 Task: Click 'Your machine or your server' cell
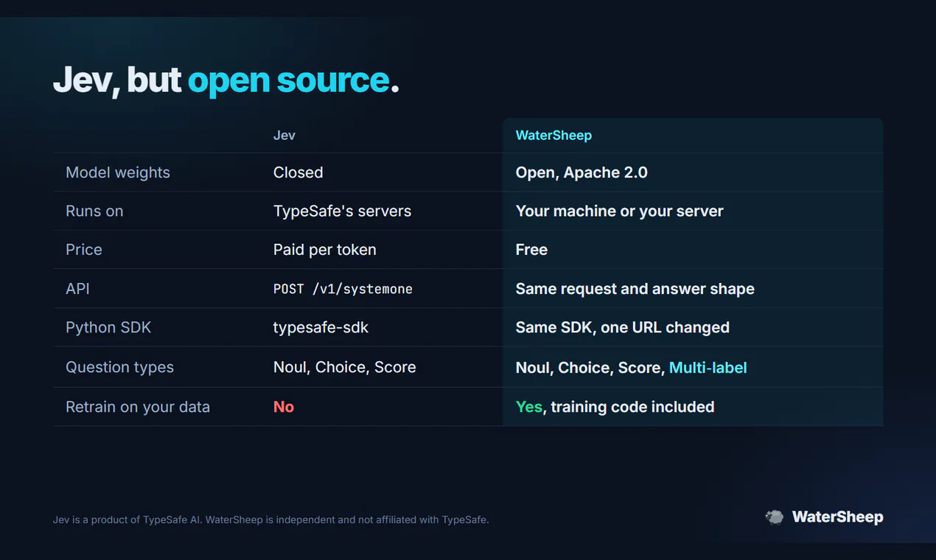[619, 211]
